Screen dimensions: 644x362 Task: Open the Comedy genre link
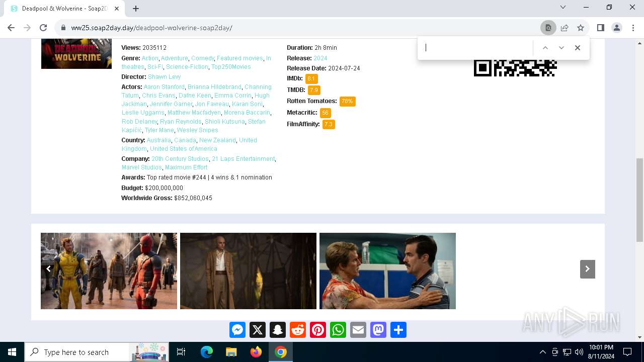pyautogui.click(x=203, y=58)
